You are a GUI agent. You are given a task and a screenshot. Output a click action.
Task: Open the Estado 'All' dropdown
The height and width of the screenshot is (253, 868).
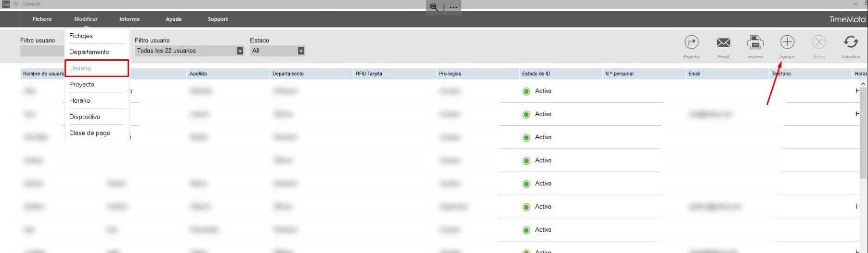(x=301, y=51)
